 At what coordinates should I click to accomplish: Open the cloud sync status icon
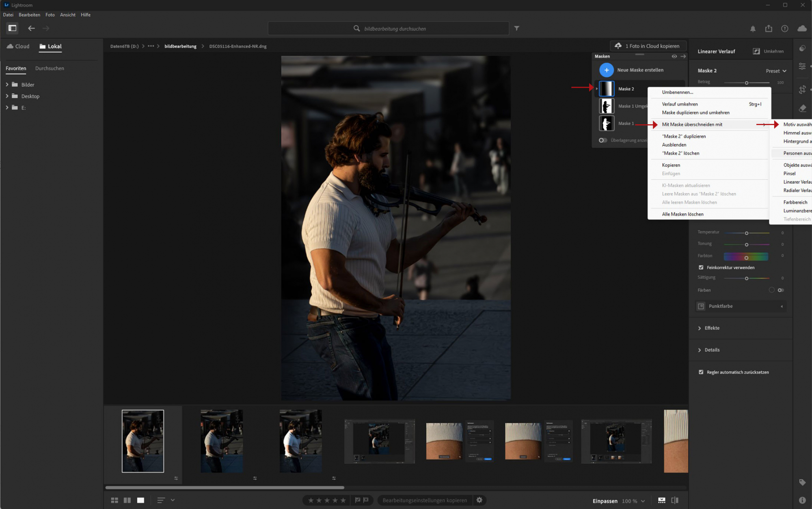801,28
